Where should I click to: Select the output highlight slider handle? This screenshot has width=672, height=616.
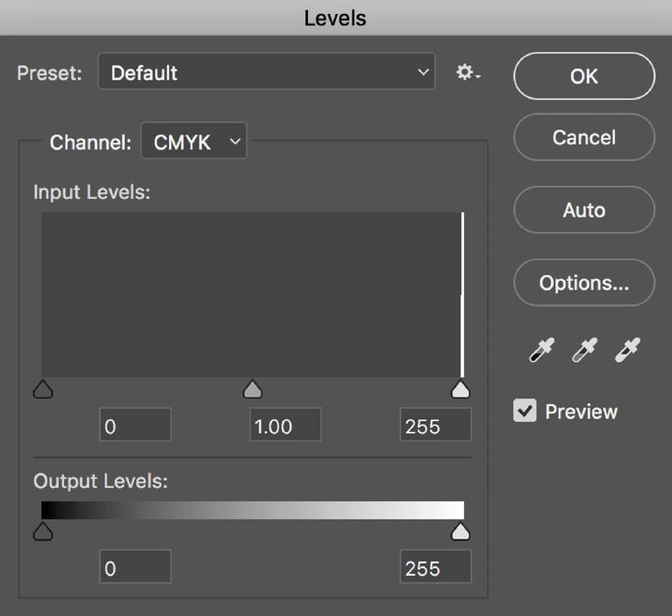460,531
